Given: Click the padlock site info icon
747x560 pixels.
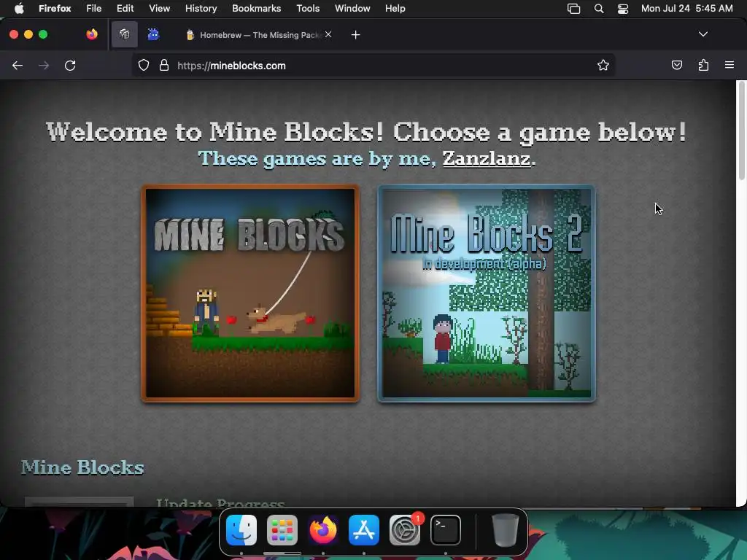Looking at the screenshot, I should pyautogui.click(x=164, y=66).
